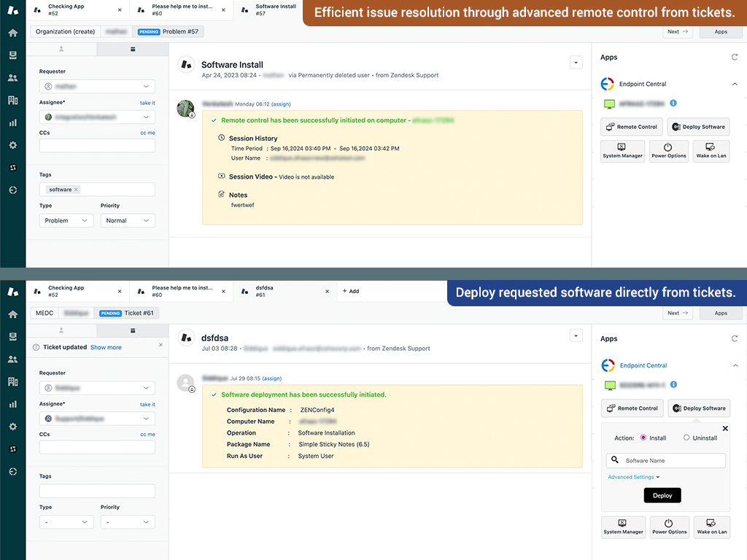Select the Admin gear icon in sidebar

pos(12,144)
